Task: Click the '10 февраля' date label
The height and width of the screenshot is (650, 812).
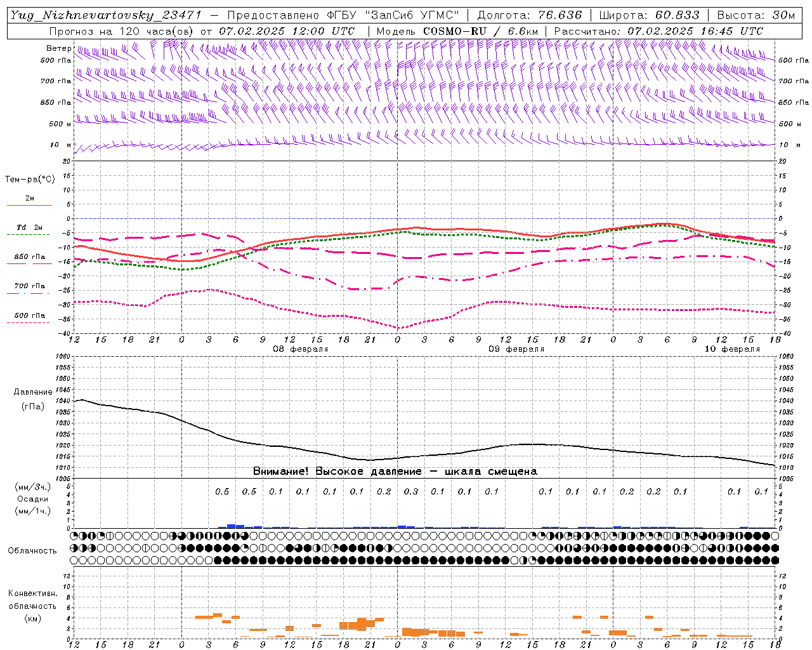Action: (732, 349)
